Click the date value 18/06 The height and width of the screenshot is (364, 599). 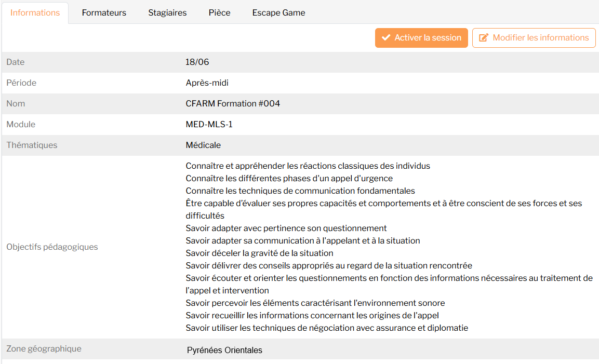198,62
